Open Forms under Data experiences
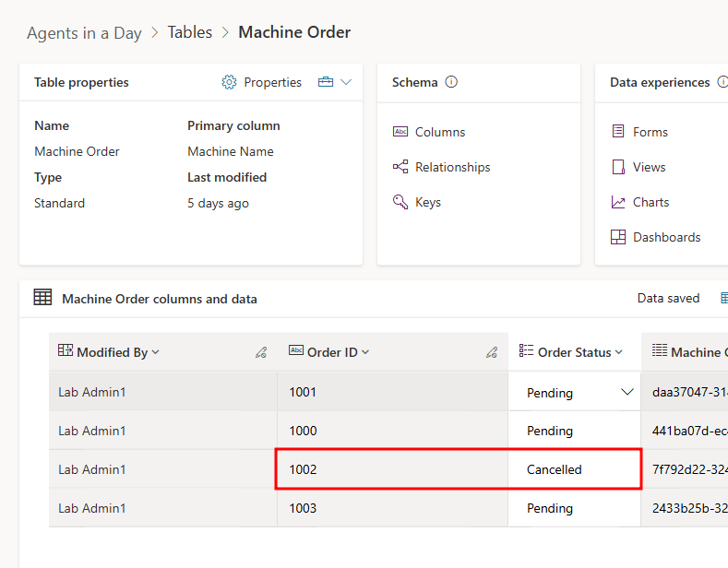This screenshot has height=568, width=728. tap(650, 132)
